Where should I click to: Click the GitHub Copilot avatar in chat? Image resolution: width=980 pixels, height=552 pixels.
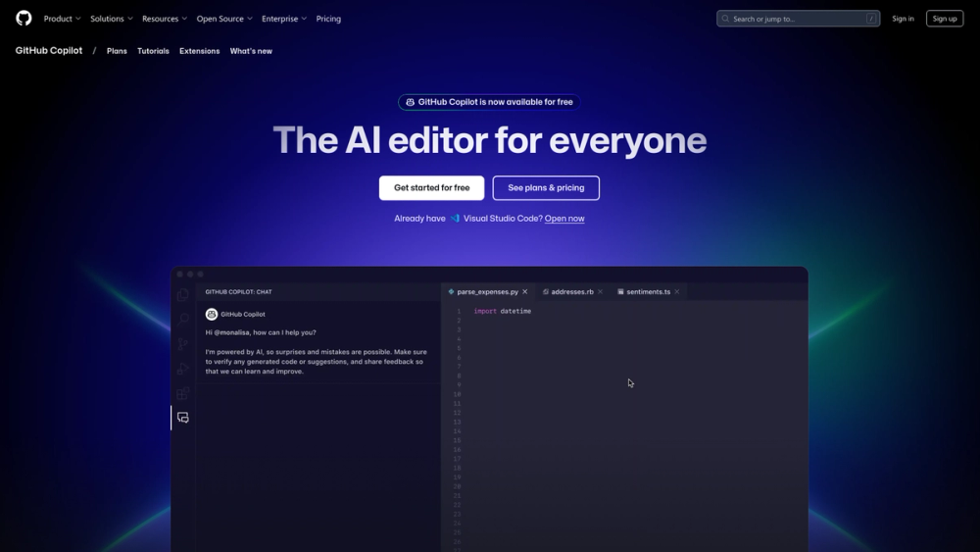pos(212,314)
